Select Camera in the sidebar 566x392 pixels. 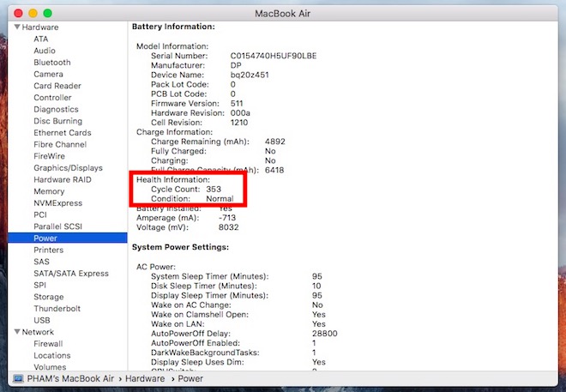coord(48,74)
